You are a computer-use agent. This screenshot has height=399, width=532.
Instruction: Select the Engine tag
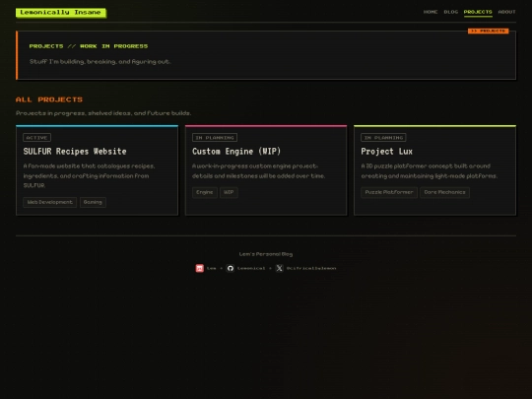205,192
